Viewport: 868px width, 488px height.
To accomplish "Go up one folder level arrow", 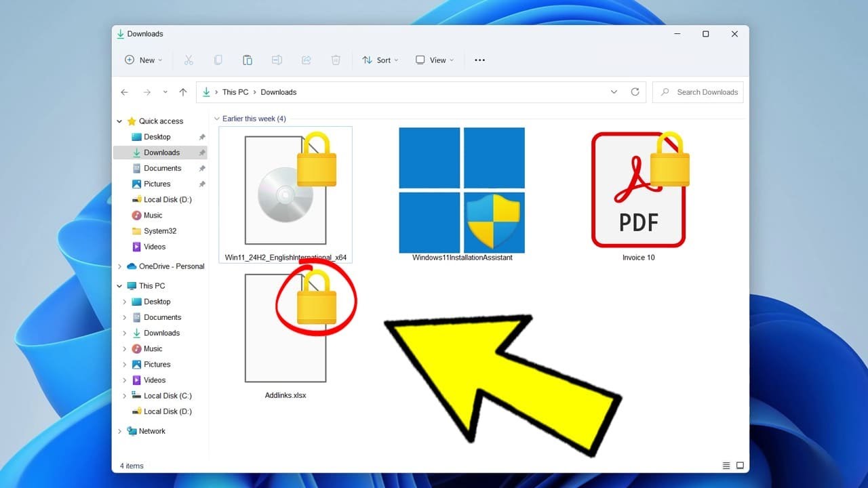I will 183,92.
